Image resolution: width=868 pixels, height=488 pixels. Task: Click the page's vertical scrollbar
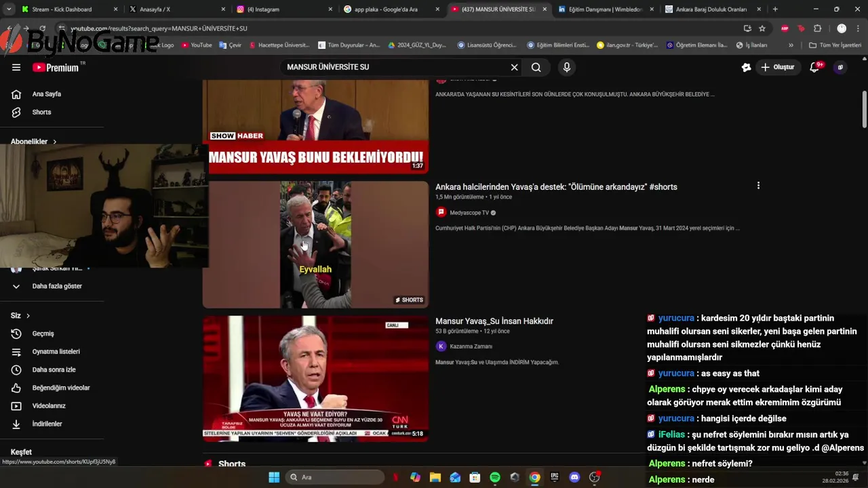click(864, 108)
